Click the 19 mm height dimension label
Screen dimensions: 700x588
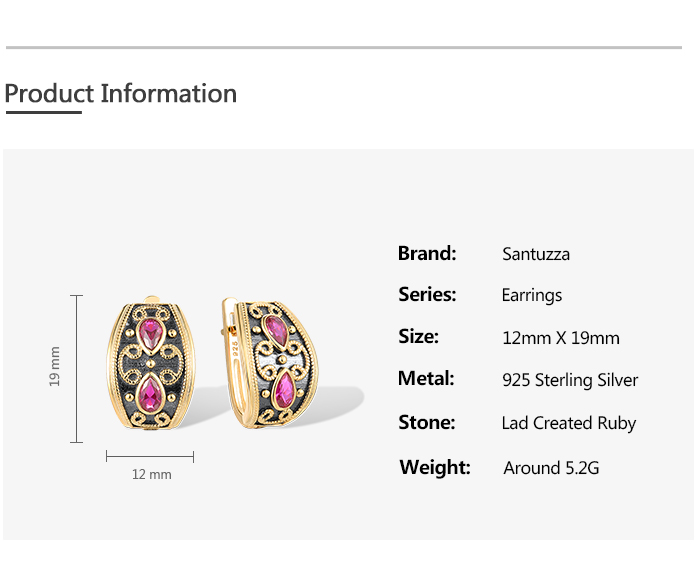point(54,367)
